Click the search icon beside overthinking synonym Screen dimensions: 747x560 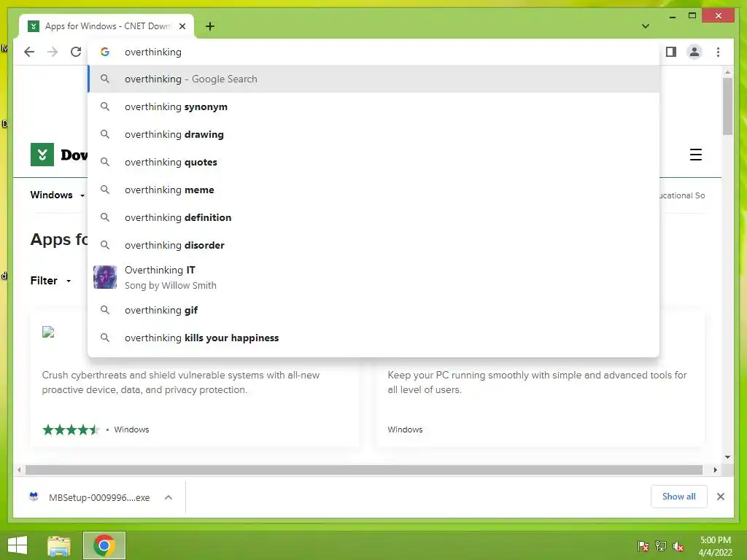(105, 106)
